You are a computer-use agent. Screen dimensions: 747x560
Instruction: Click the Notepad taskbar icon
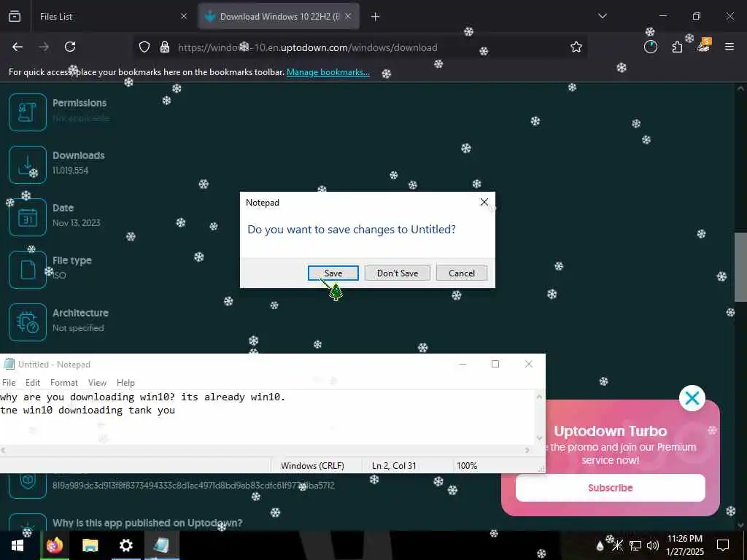point(161,545)
